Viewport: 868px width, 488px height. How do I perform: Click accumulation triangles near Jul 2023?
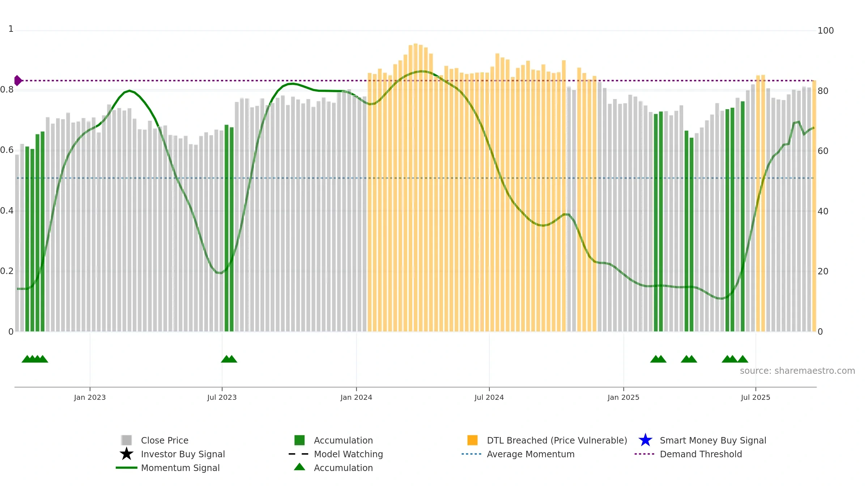229,359
